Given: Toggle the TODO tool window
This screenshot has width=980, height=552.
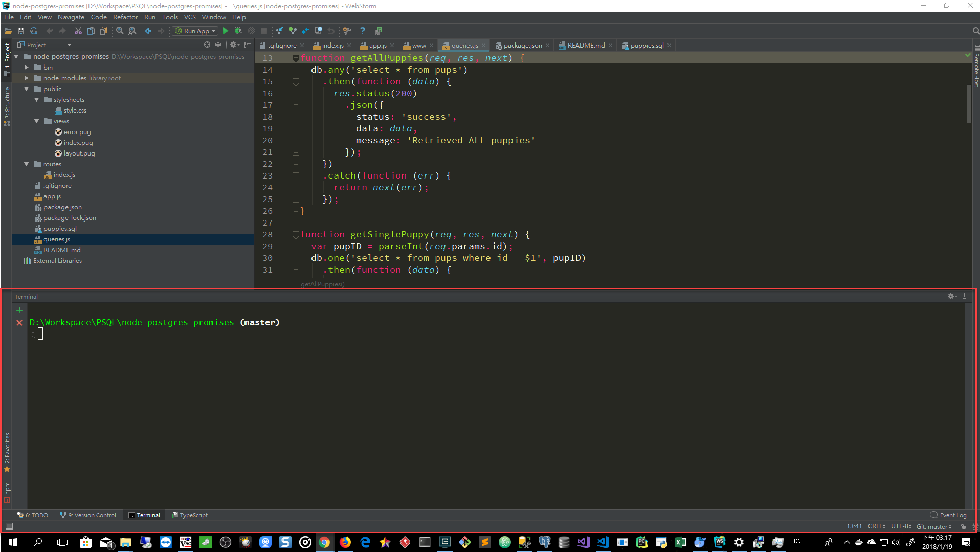Looking at the screenshot, I should pos(32,515).
